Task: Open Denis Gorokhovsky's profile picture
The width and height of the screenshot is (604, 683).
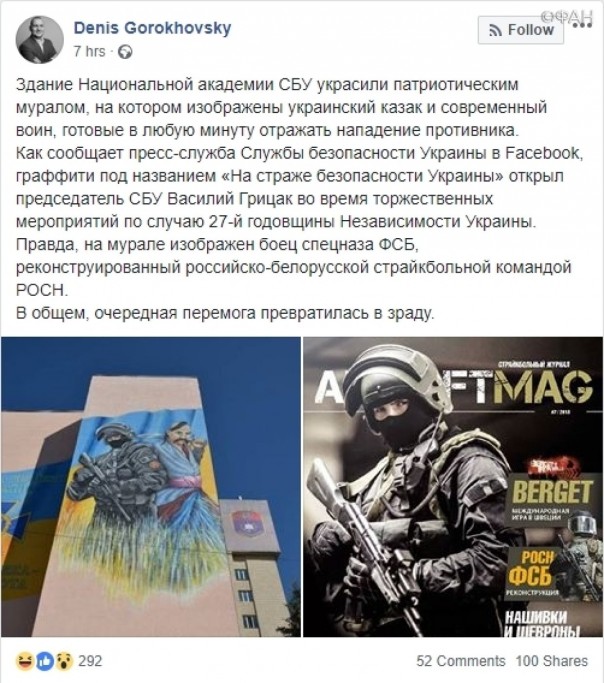Action: [x=40, y=40]
